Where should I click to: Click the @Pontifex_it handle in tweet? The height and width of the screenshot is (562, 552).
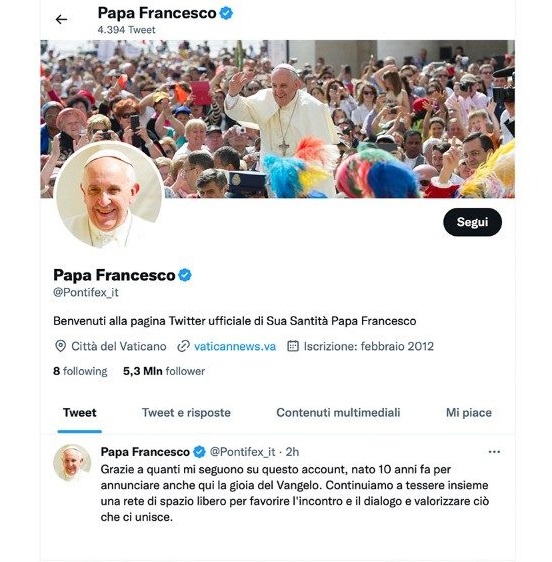click(x=242, y=452)
